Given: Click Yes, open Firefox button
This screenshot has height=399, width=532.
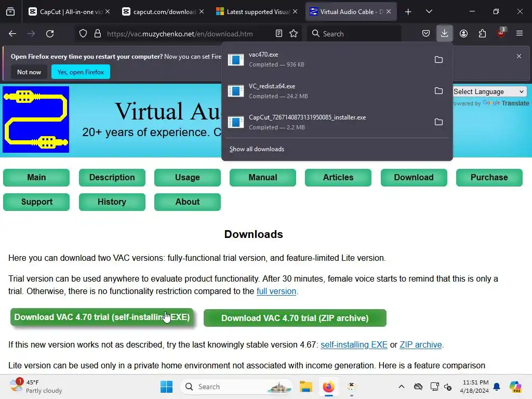Looking at the screenshot, I should click(81, 72).
